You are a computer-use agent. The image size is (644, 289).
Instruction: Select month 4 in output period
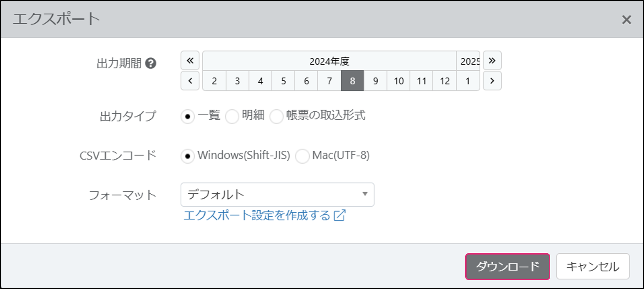click(261, 81)
